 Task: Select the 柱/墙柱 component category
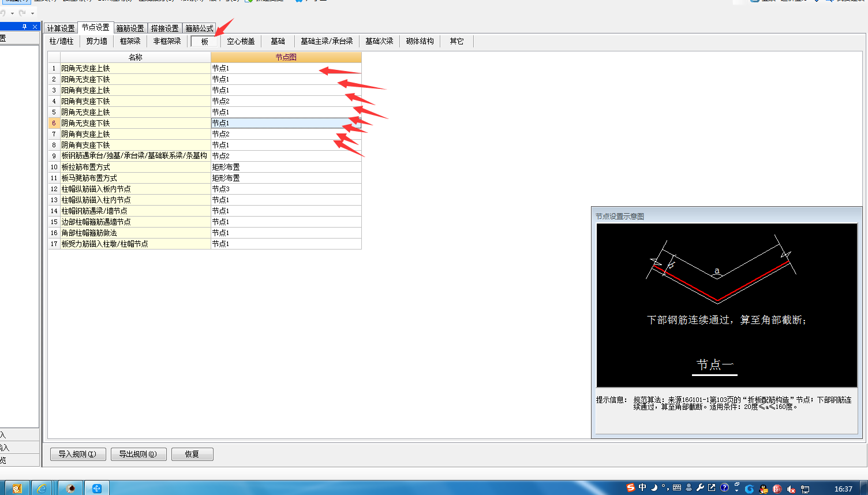[62, 41]
